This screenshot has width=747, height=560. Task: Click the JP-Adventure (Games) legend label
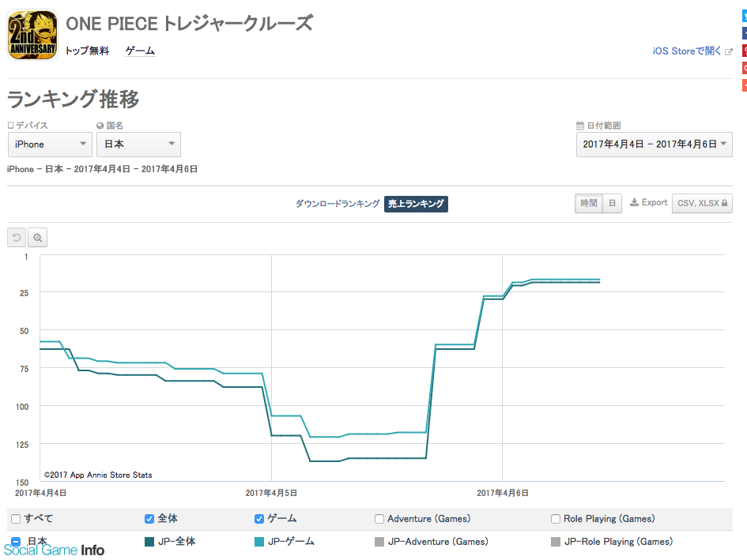pos(438,542)
